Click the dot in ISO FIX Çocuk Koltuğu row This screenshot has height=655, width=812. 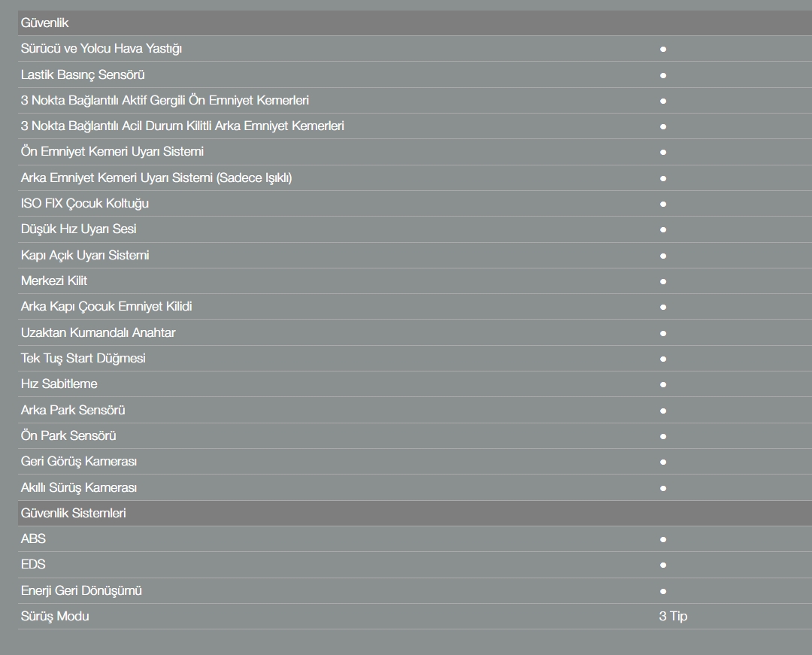pos(663,204)
